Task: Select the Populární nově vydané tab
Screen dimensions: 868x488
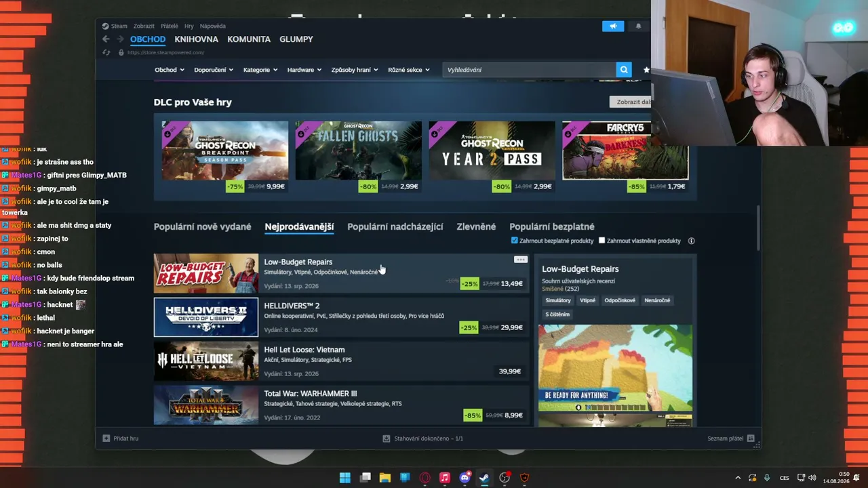Action: [x=202, y=226]
